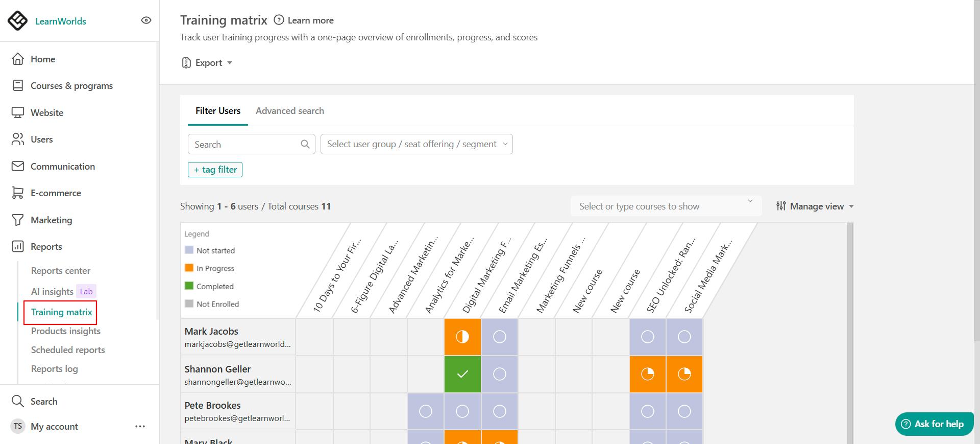Click the Learn more link
This screenshot has width=980, height=444.
[311, 20]
